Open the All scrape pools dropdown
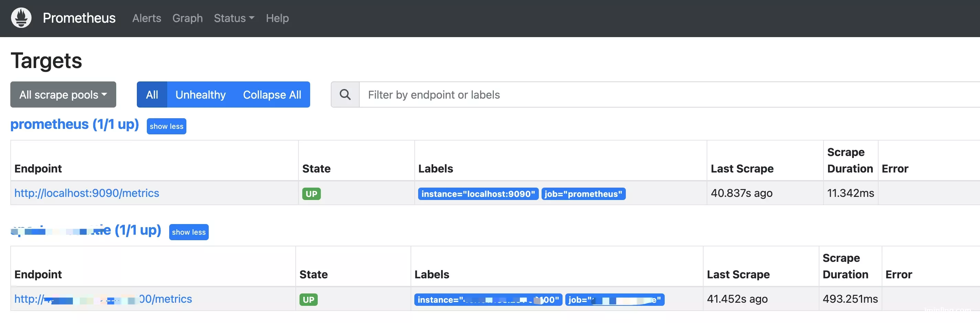980x323 pixels. pos(63,94)
